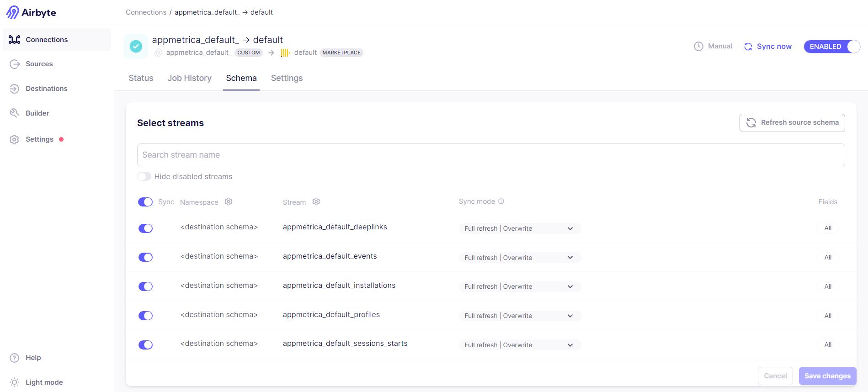This screenshot has height=392, width=868.
Task: Click All fields for sessions_starts stream
Action: coord(828,344)
